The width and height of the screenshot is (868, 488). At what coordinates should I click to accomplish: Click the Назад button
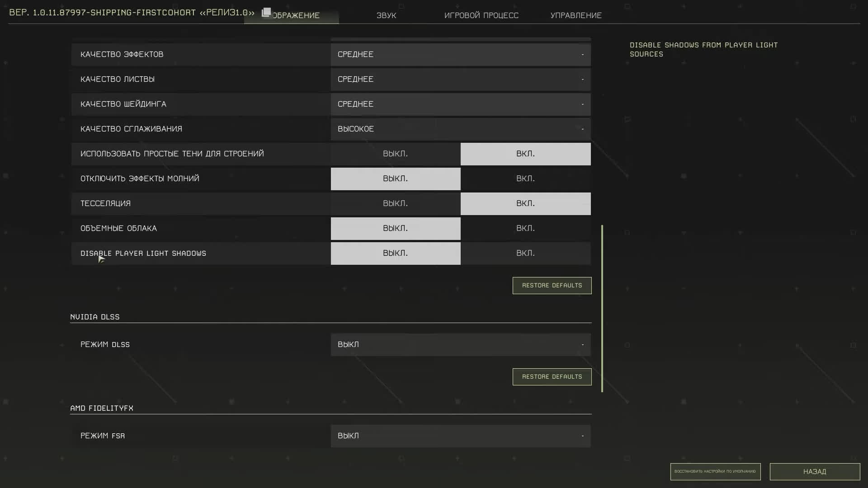814,472
